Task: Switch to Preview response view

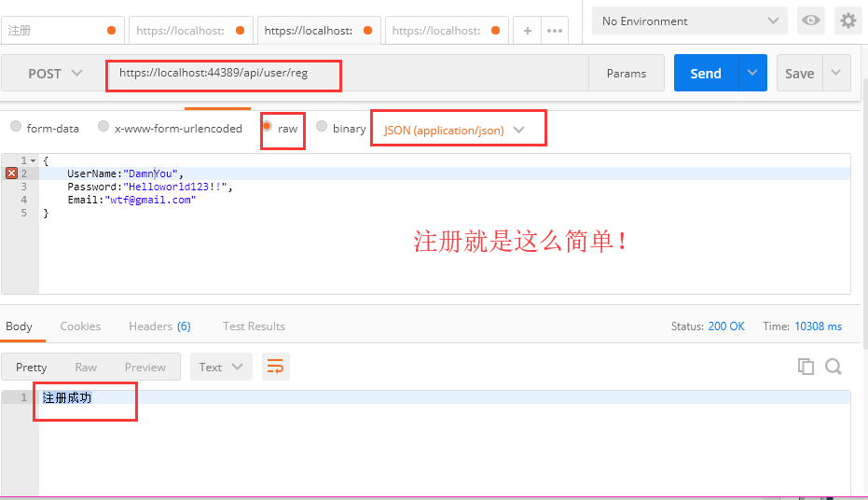Action: [x=145, y=368]
